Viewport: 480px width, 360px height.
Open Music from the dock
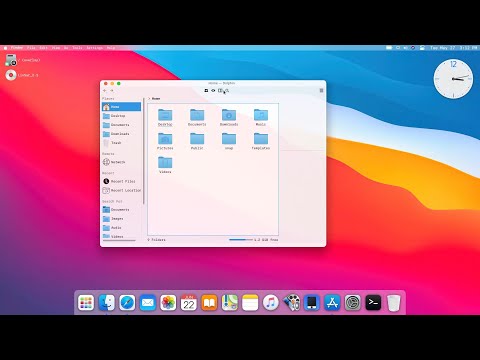pyautogui.click(x=271, y=303)
